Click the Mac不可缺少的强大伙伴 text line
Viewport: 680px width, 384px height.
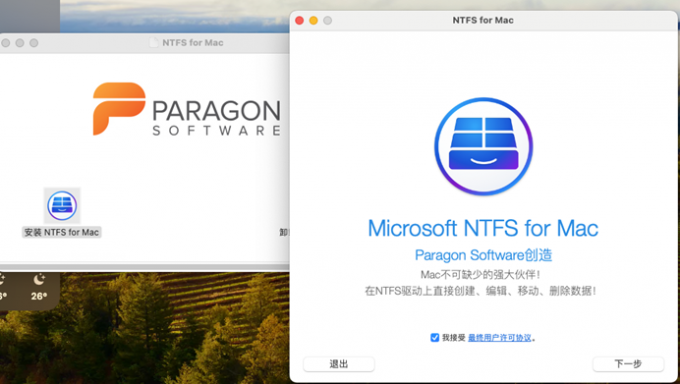click(481, 275)
